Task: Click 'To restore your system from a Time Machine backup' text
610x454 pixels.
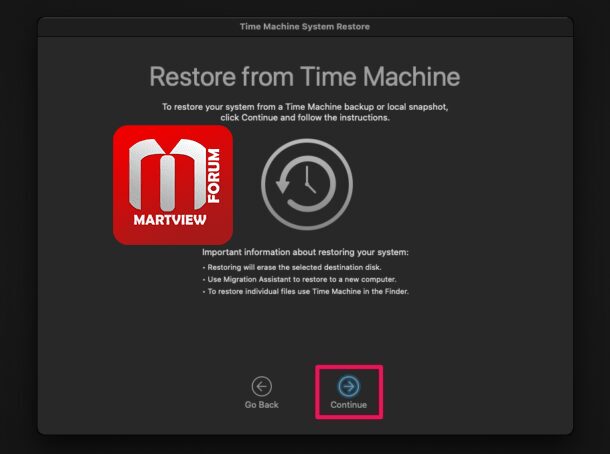Action: click(x=305, y=107)
